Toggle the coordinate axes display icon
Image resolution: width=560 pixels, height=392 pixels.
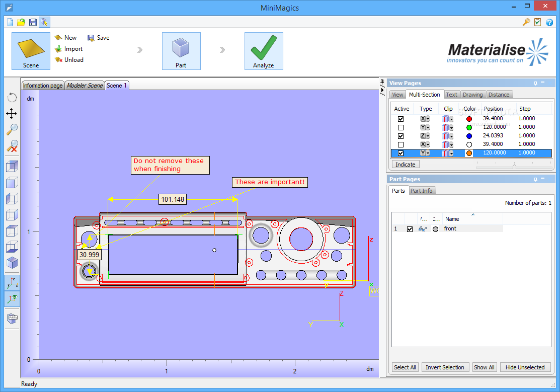pos(12,283)
